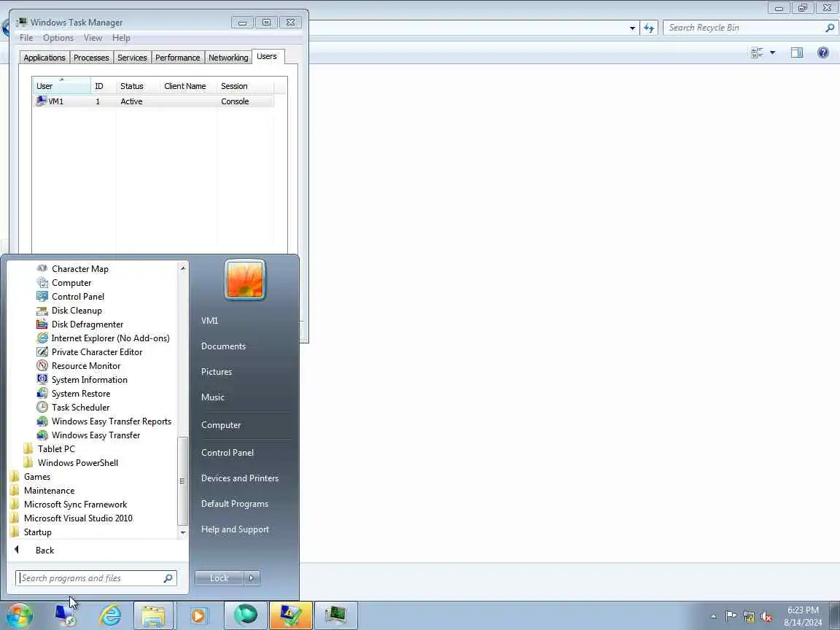Launch Windows Media Player from taskbar
Screen dimensions: 840x630
(198, 615)
